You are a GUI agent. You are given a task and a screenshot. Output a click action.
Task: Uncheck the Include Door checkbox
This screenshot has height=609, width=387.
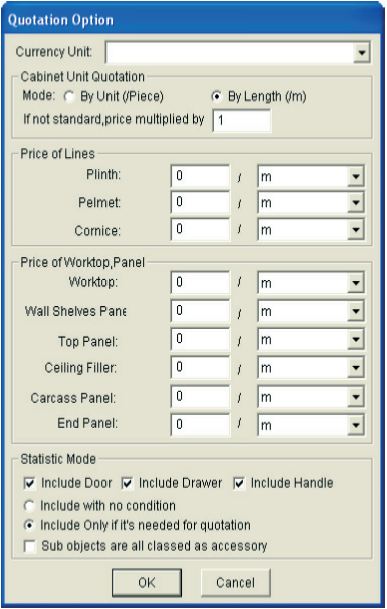point(30,483)
